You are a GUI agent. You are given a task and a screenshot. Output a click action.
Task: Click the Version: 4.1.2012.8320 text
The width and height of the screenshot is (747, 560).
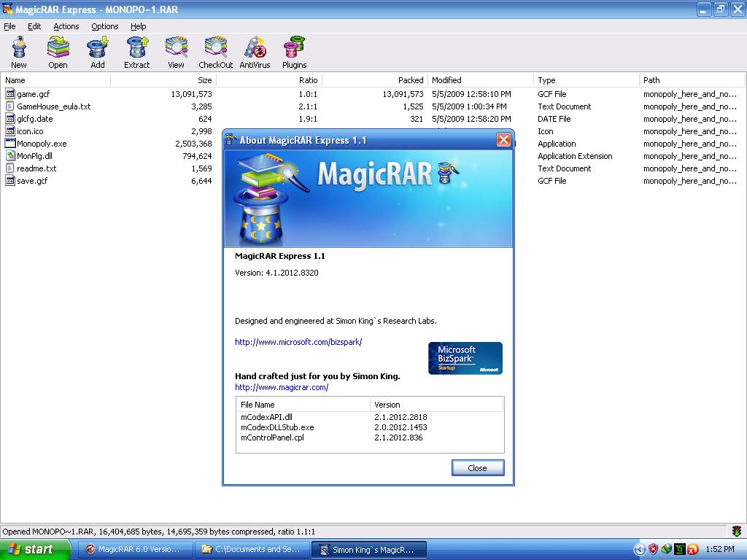[x=276, y=273]
